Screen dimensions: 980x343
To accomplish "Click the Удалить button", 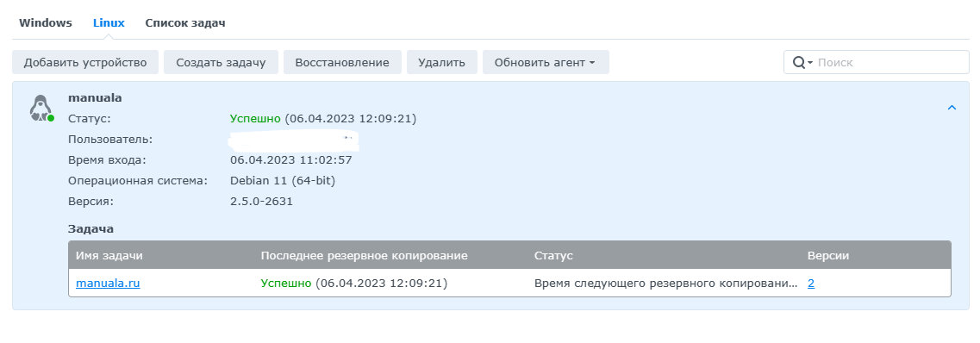I will 442,62.
